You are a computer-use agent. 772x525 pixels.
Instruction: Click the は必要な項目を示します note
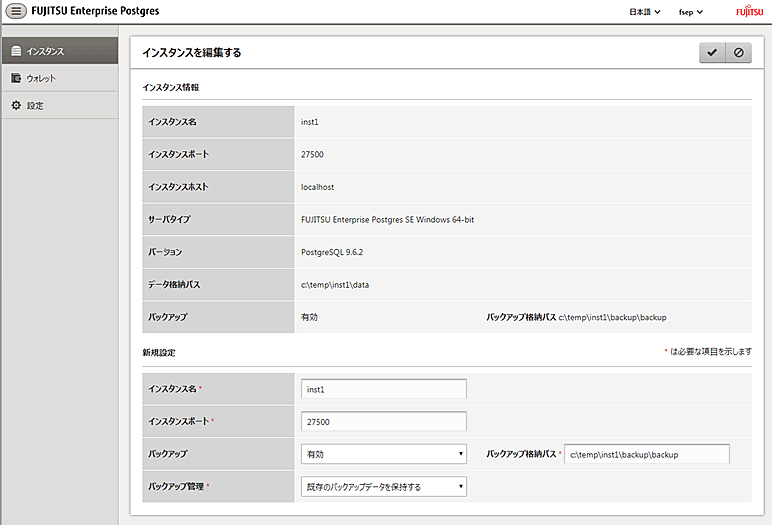[x=710, y=351]
